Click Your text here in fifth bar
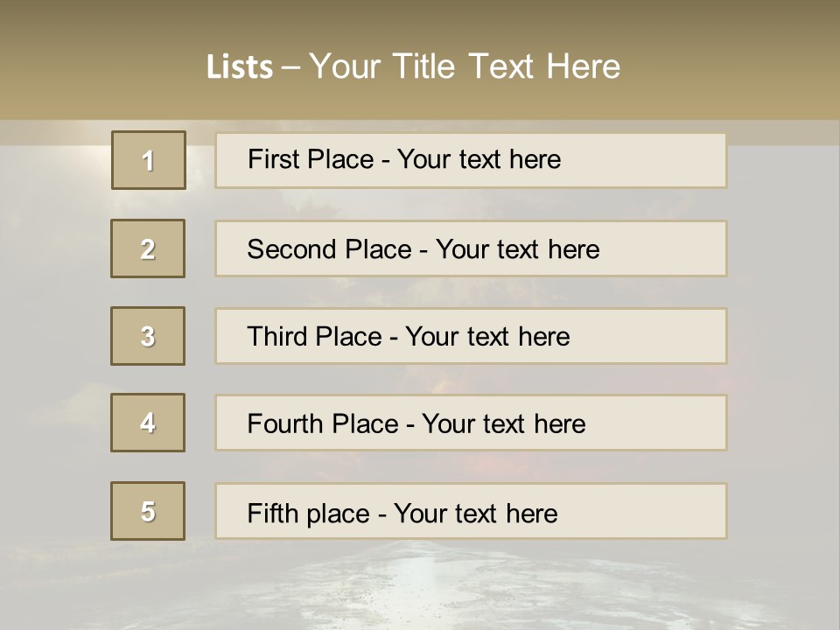The width and height of the screenshot is (840, 630). pos(476,514)
